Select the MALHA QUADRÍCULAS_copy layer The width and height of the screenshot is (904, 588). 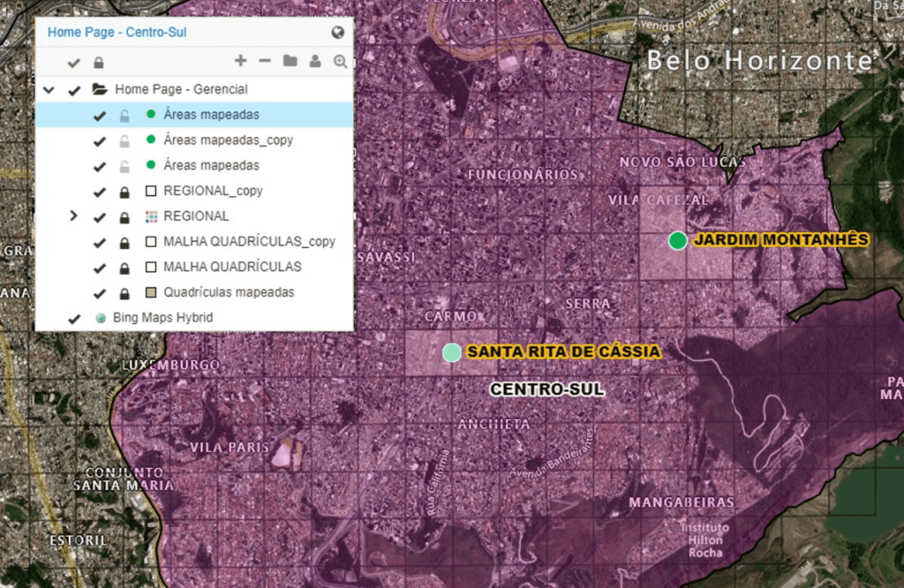(x=249, y=241)
